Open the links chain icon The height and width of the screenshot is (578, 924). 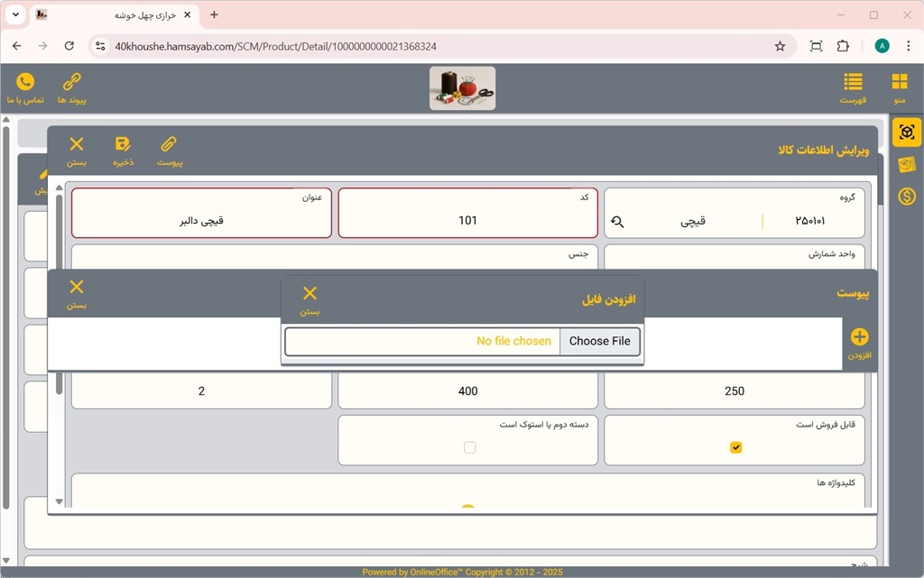(71, 82)
